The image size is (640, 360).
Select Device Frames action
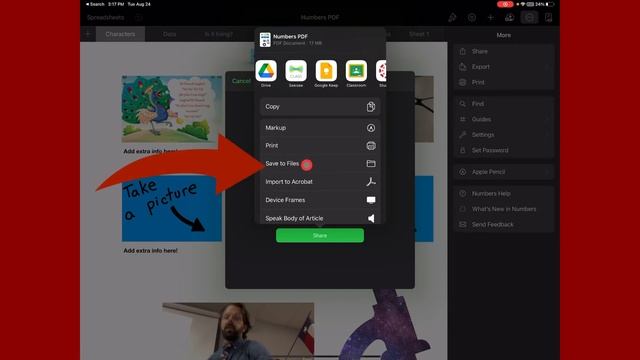320,200
